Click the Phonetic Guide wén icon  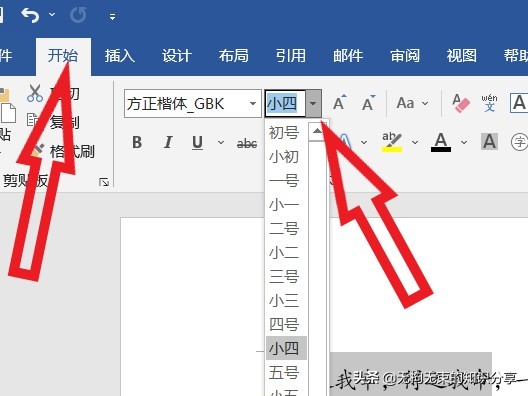point(489,103)
